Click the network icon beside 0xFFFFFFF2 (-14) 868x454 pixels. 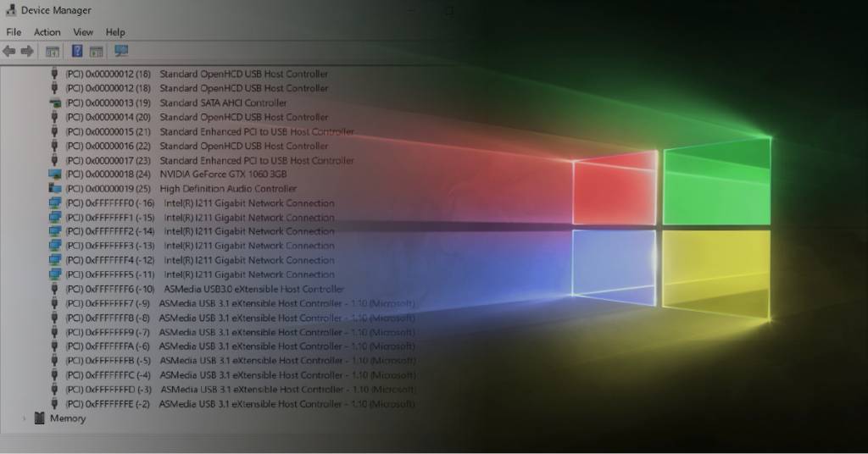click(x=55, y=231)
